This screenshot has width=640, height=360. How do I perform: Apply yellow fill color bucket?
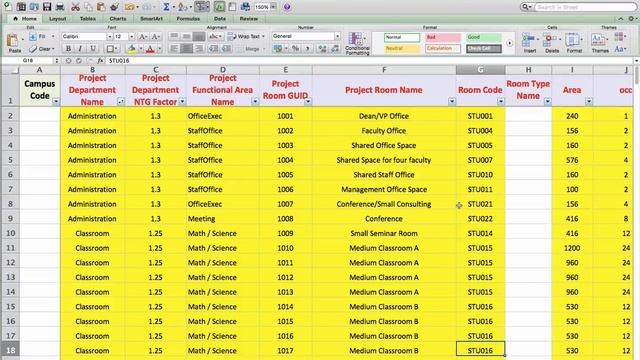[131, 49]
